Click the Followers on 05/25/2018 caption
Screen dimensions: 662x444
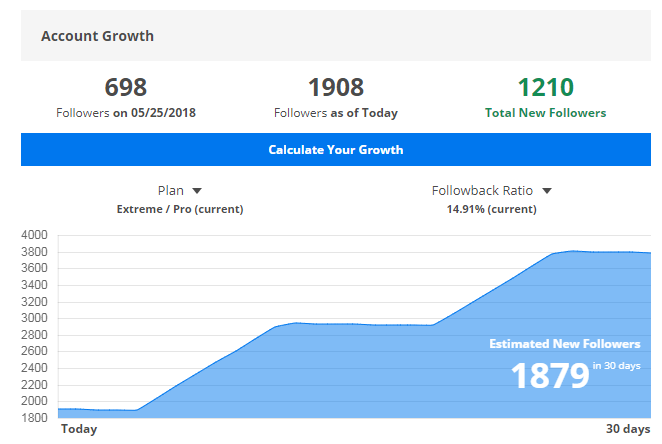(126, 113)
